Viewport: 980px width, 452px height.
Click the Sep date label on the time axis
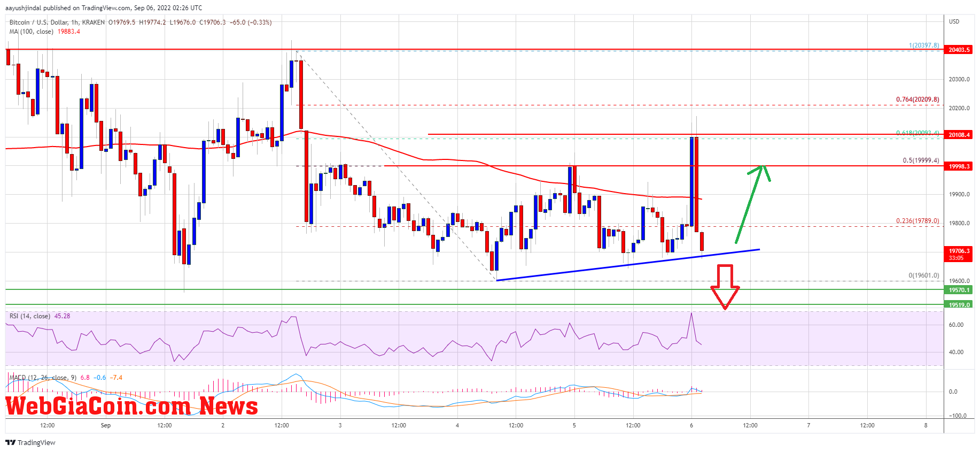point(106,425)
